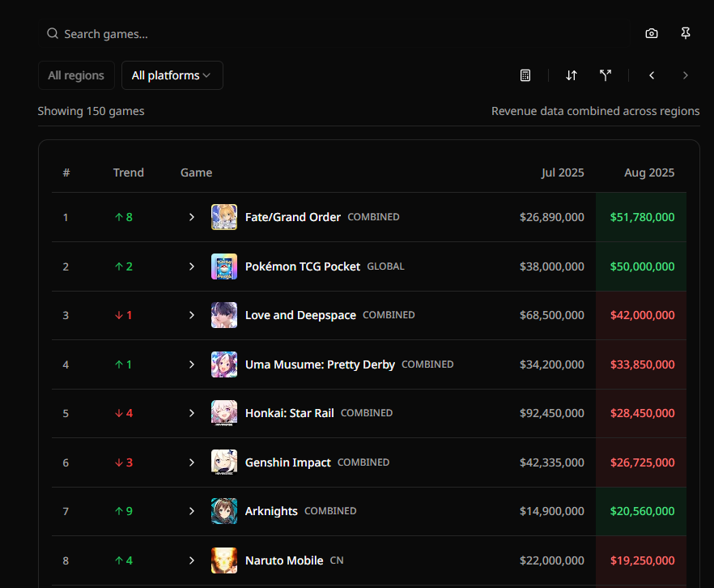
Task: Click the Pokémon TCG Pocket title
Action: (x=303, y=266)
